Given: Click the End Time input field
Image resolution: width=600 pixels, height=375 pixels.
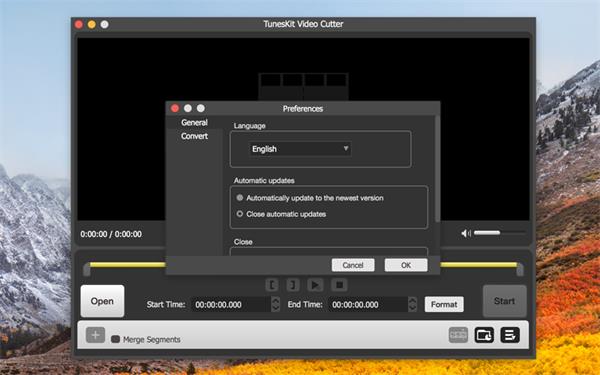Looking at the screenshot, I should [x=368, y=305].
